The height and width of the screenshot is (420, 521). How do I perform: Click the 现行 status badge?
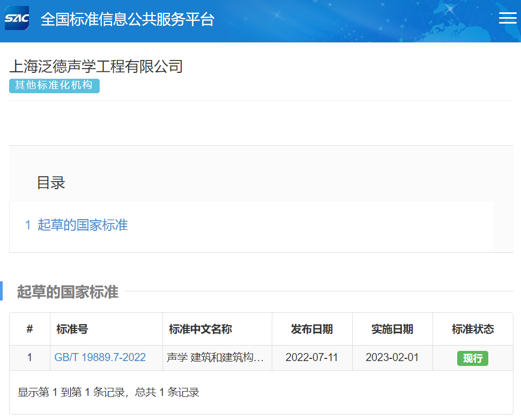pyautogui.click(x=472, y=358)
